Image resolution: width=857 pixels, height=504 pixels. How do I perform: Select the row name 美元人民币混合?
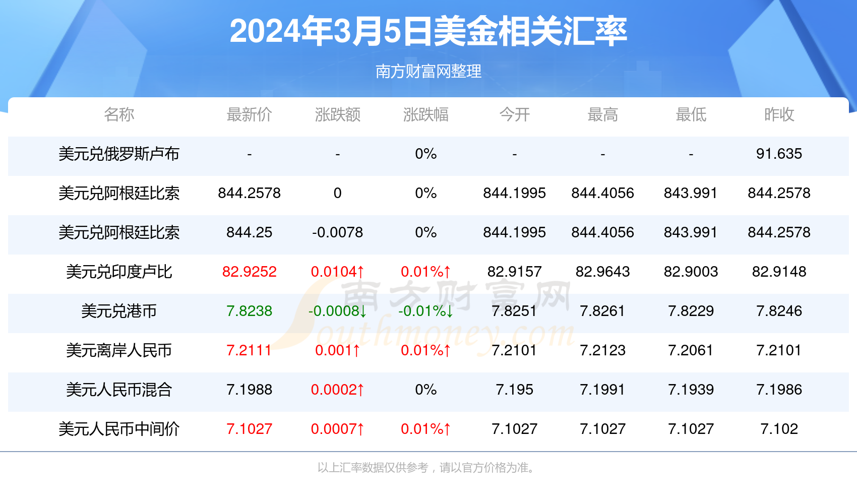pyautogui.click(x=119, y=390)
